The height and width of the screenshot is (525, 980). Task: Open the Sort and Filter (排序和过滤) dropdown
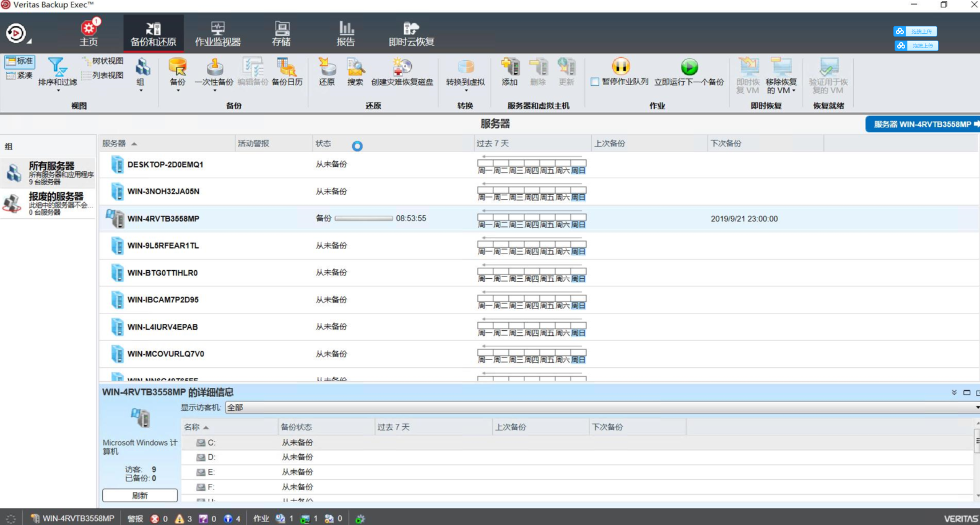click(x=57, y=74)
